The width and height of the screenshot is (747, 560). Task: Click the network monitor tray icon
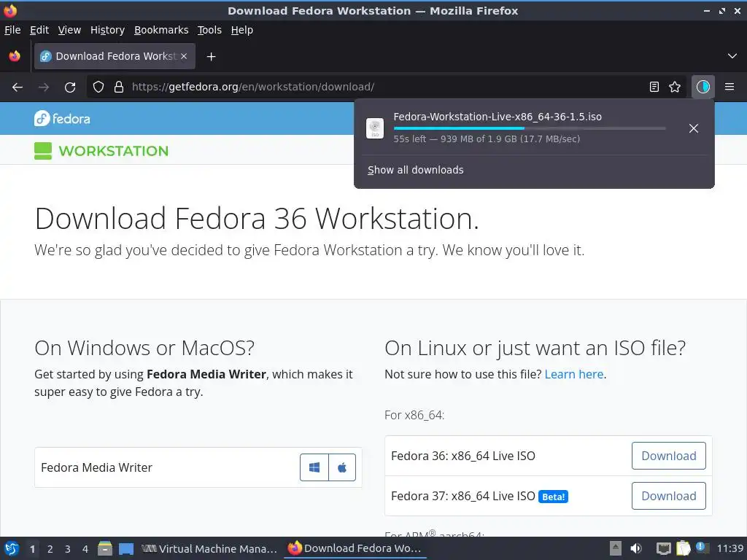[x=663, y=548]
